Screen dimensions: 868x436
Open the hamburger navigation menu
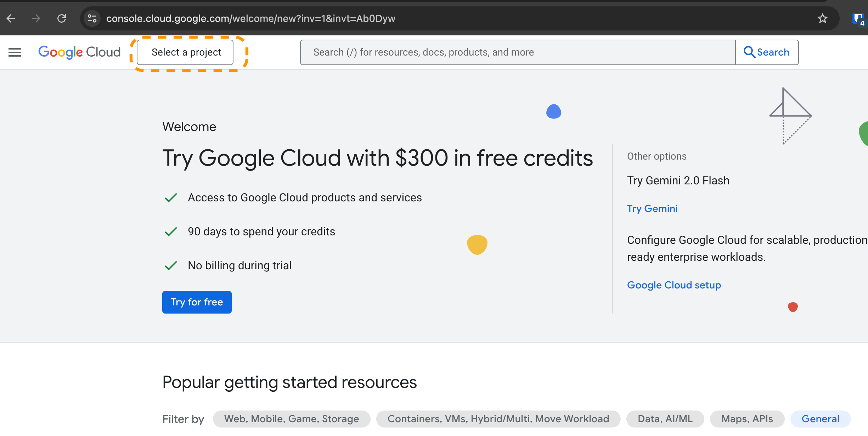pyautogui.click(x=15, y=52)
